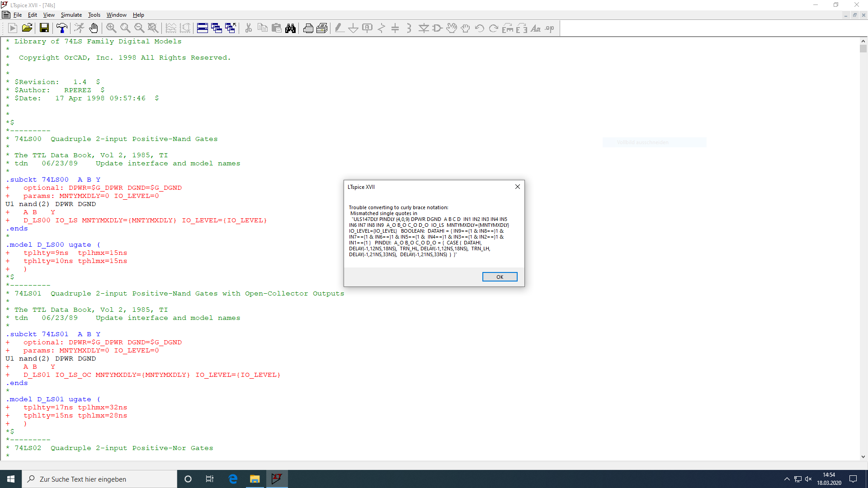Open the Control Panel hammer icon
Screen dimensions: 868x488
[x=61, y=28]
